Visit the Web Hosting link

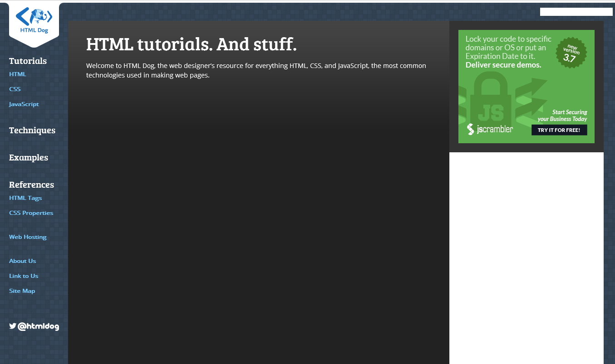tap(28, 237)
